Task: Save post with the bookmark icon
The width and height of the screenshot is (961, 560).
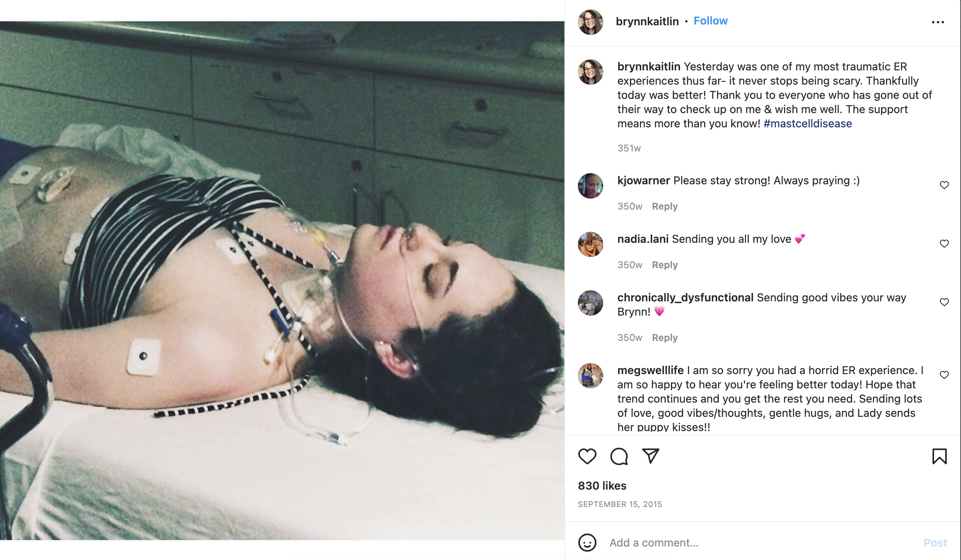Action: pyautogui.click(x=939, y=456)
